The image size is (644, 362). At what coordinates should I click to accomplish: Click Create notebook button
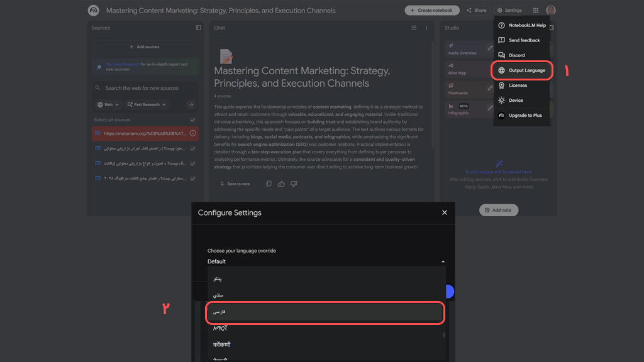431,10
